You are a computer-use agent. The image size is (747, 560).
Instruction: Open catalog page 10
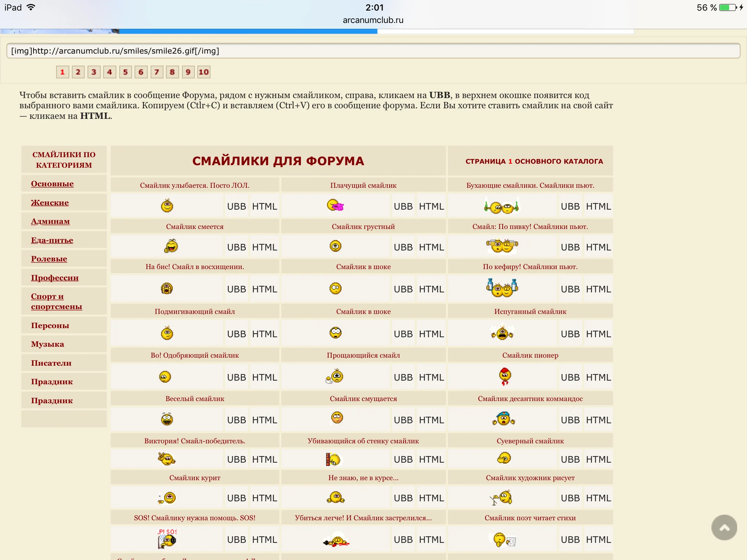204,72
